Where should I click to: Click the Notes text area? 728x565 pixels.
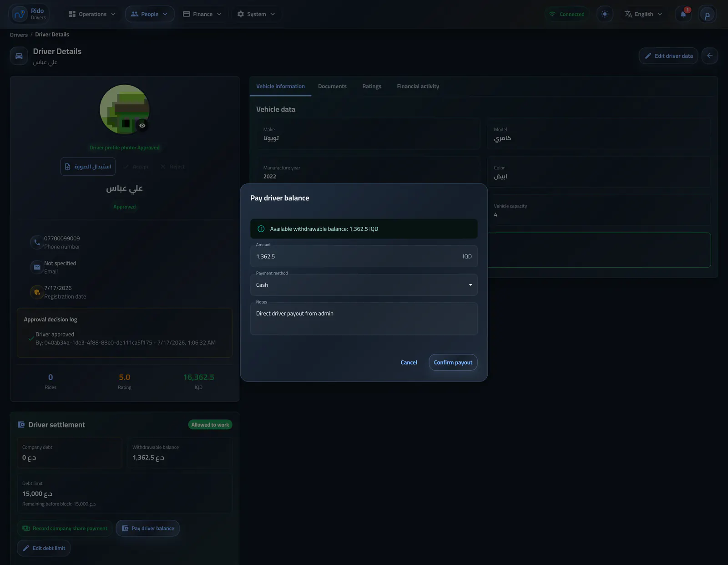tap(364, 319)
